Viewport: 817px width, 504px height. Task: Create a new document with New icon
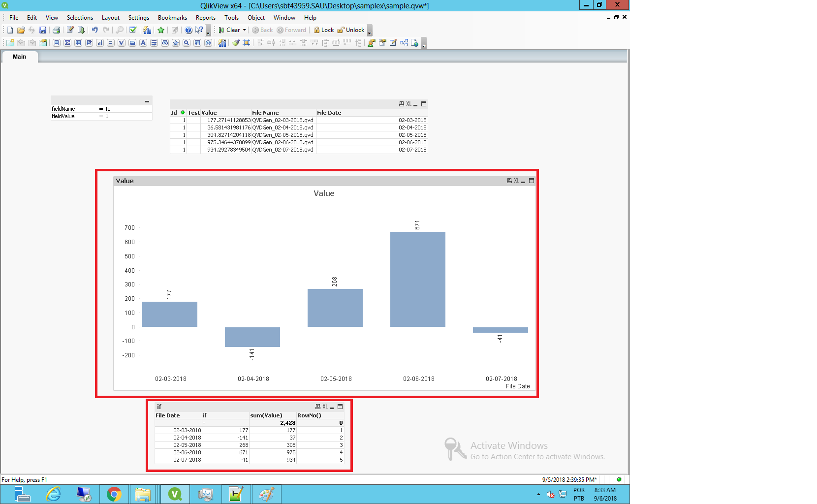coord(10,30)
